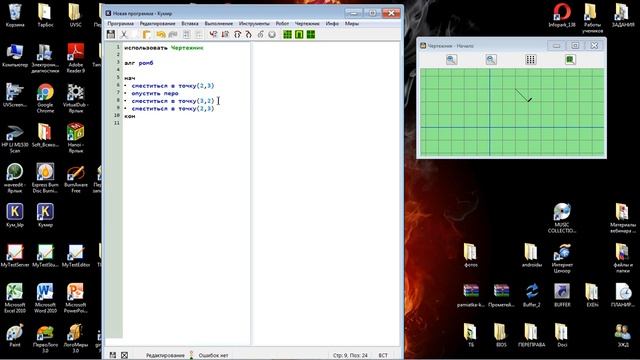The width and height of the screenshot is (640, 360).
Task: Paste from clipboard in the Kumir toolbar
Action: coord(147,35)
